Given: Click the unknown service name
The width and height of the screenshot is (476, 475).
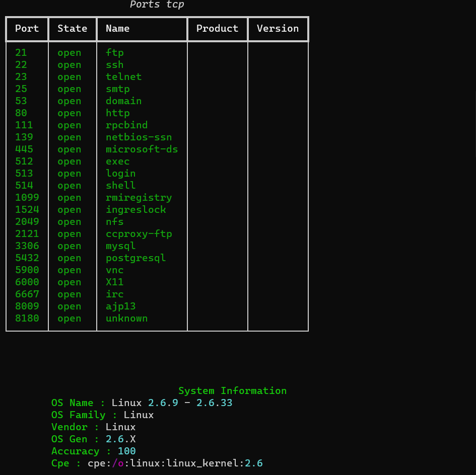Looking at the screenshot, I should tap(126, 318).
